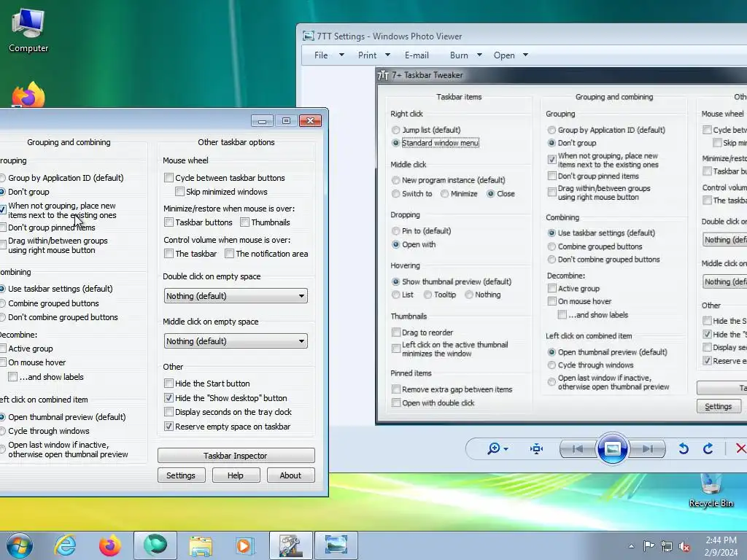Launch Firefox from the taskbar
747x560 pixels.
[109, 545]
